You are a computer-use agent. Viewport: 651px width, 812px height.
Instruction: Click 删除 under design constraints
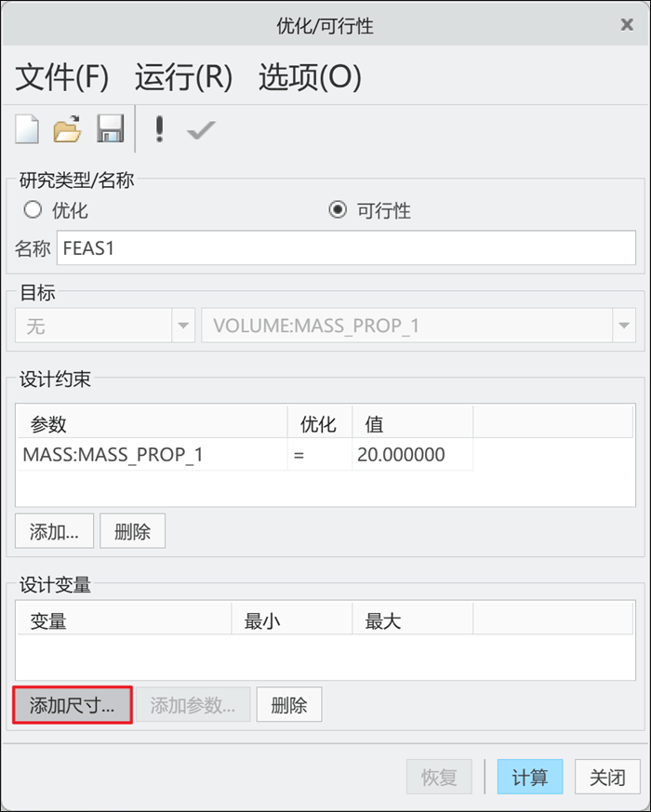(x=133, y=531)
